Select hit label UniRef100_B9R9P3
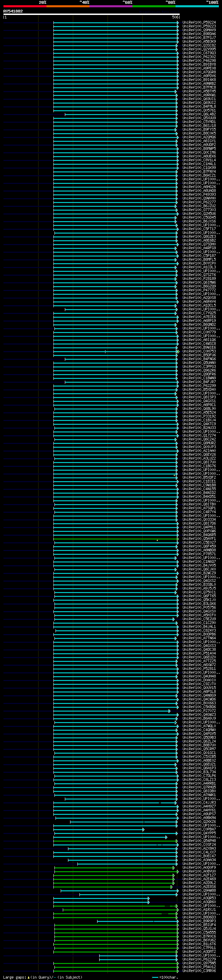 (199, 921)
